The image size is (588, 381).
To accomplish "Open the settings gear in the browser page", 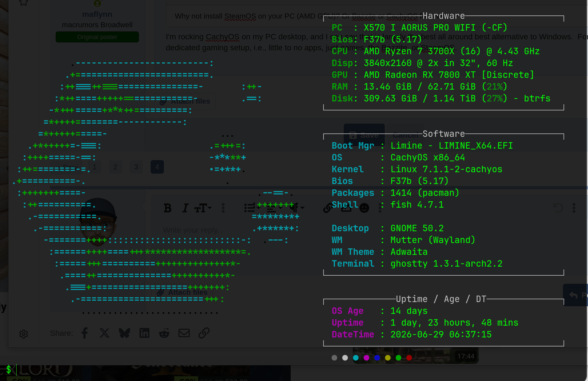I will [24, 334].
